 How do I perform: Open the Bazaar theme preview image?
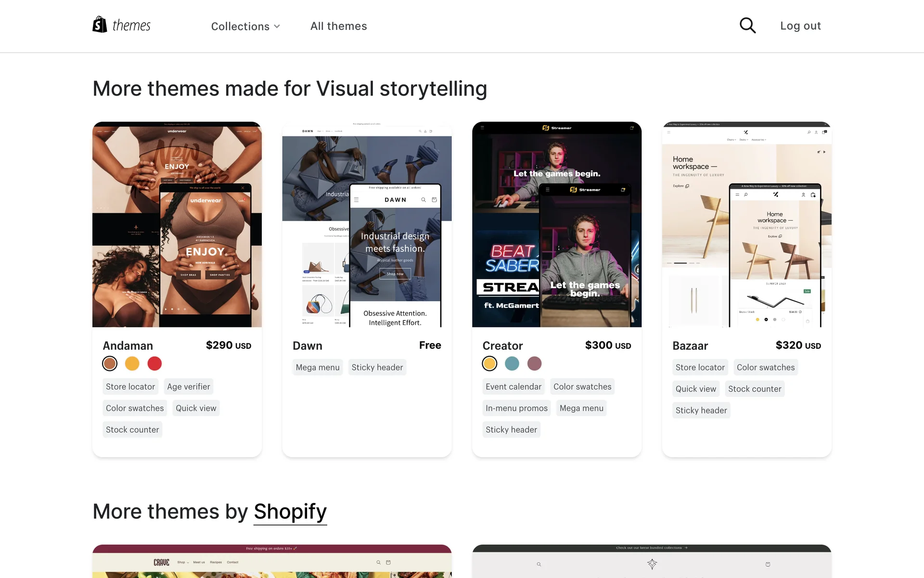746,224
